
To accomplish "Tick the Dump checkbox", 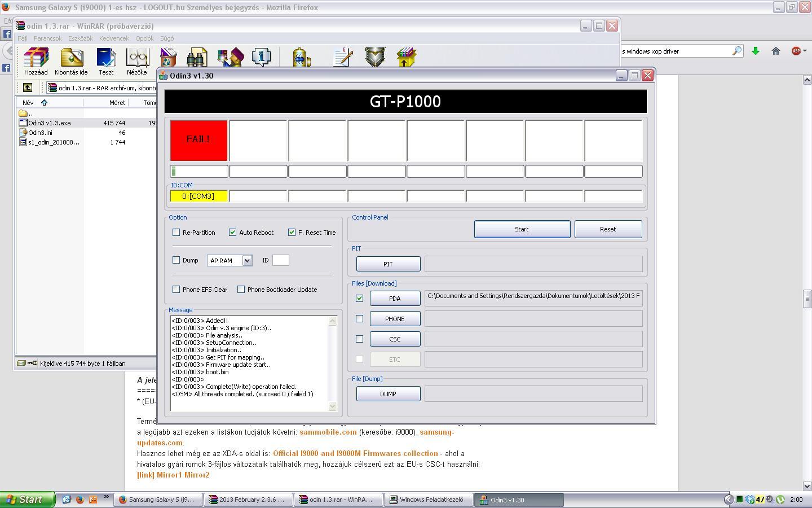I will point(176,260).
